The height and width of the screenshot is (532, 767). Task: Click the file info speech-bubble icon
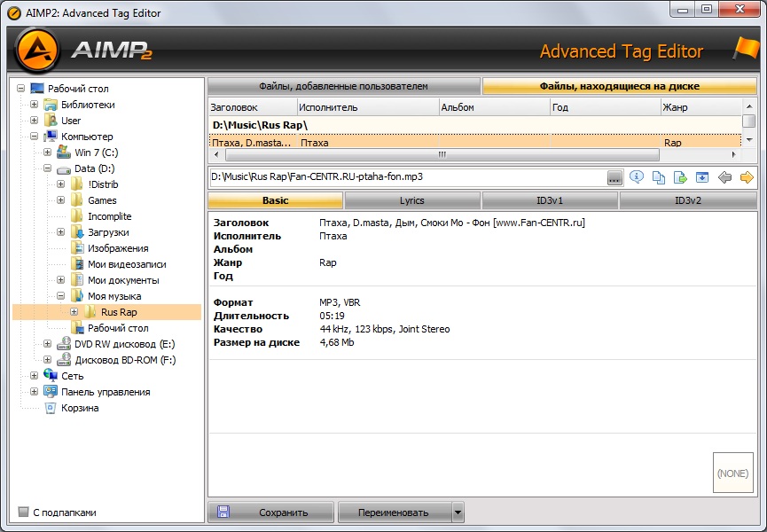(636, 177)
